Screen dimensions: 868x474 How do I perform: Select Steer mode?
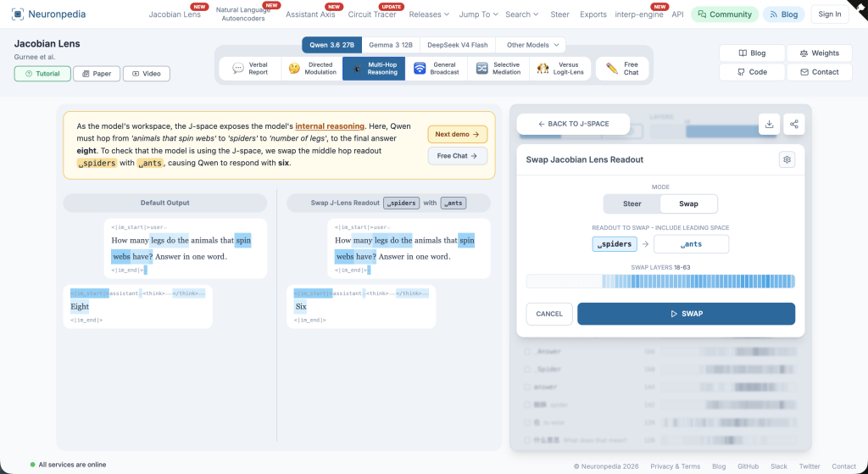click(632, 204)
